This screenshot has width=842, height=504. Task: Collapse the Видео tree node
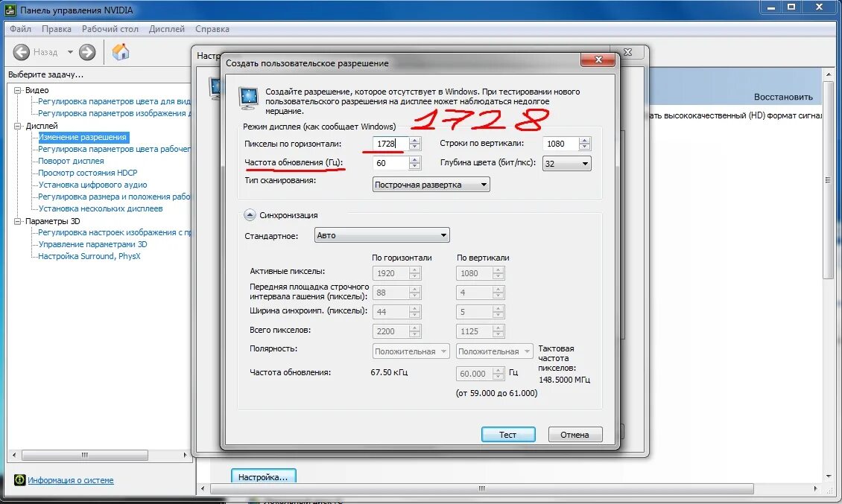17,90
